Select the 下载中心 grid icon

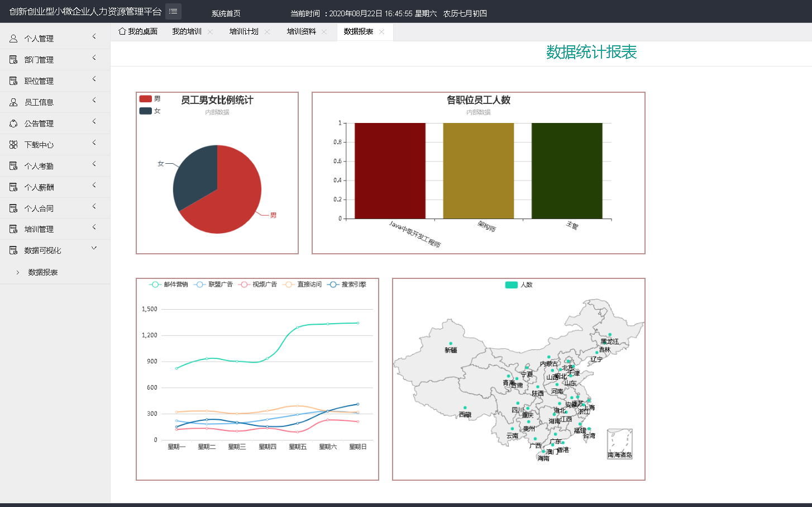12,144
